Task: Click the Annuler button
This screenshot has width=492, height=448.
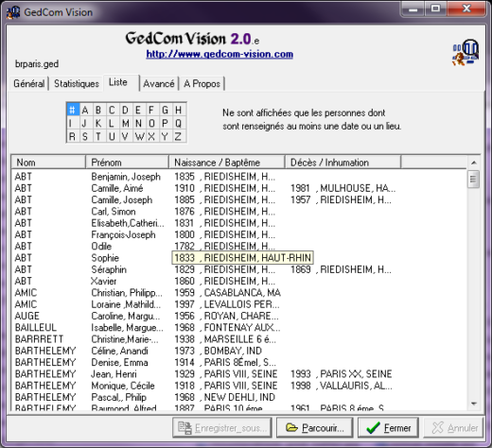Action: pos(453,428)
